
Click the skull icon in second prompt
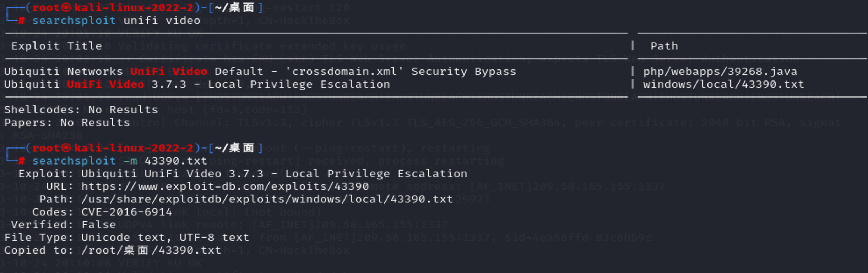(66, 148)
